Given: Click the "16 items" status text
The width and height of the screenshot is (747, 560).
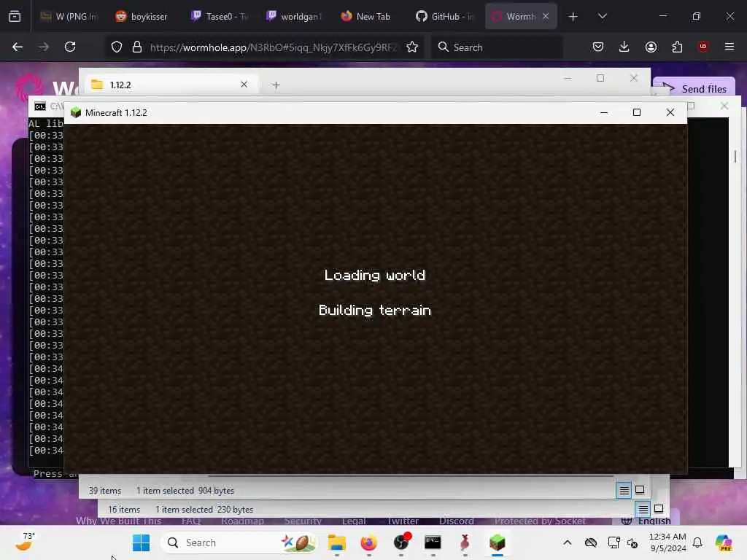Looking at the screenshot, I should coord(124,510).
